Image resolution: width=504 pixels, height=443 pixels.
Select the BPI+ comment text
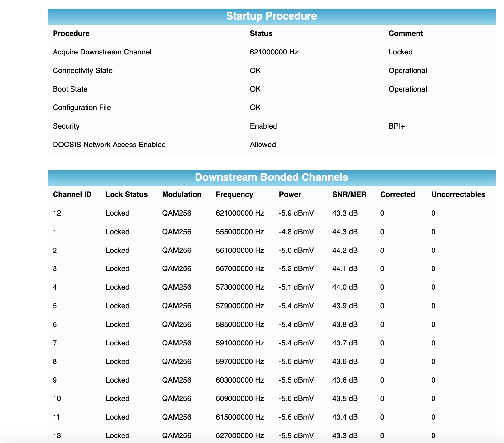click(x=397, y=126)
